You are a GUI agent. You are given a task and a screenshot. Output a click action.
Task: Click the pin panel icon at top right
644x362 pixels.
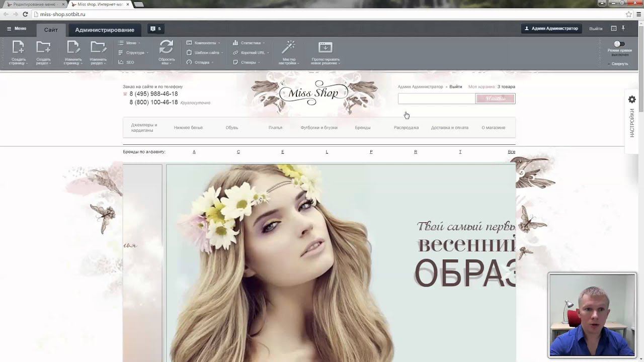(x=623, y=28)
